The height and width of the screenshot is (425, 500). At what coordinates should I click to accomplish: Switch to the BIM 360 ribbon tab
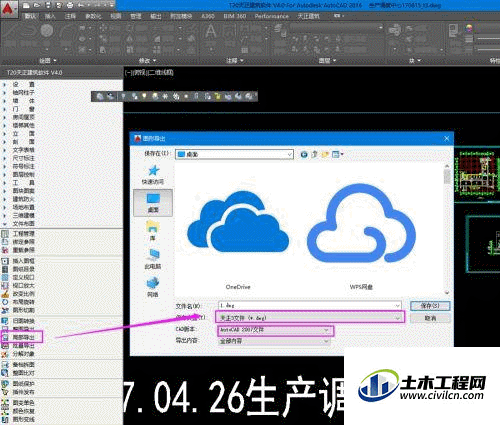tap(235, 16)
